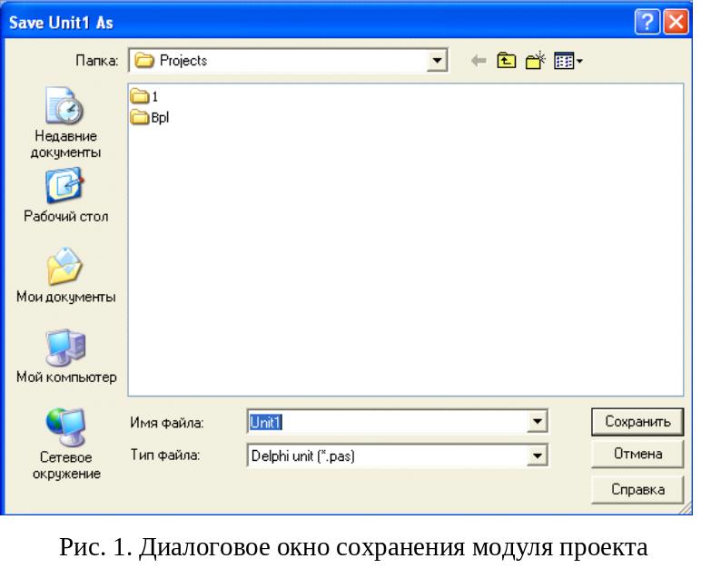Screen dimensions: 701x588
Task: Select the Bpl folder
Action: pos(150,118)
